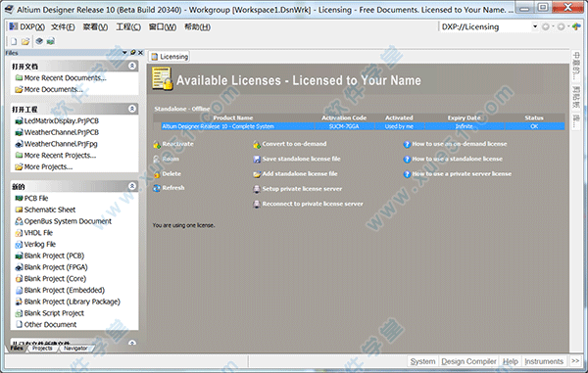Select the Licensing document tab
This screenshot has height=373, width=588.
coord(170,57)
